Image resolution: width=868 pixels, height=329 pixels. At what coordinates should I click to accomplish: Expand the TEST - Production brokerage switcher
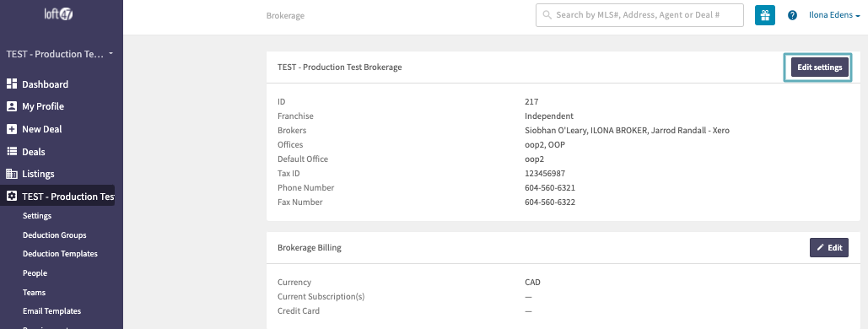click(59, 54)
